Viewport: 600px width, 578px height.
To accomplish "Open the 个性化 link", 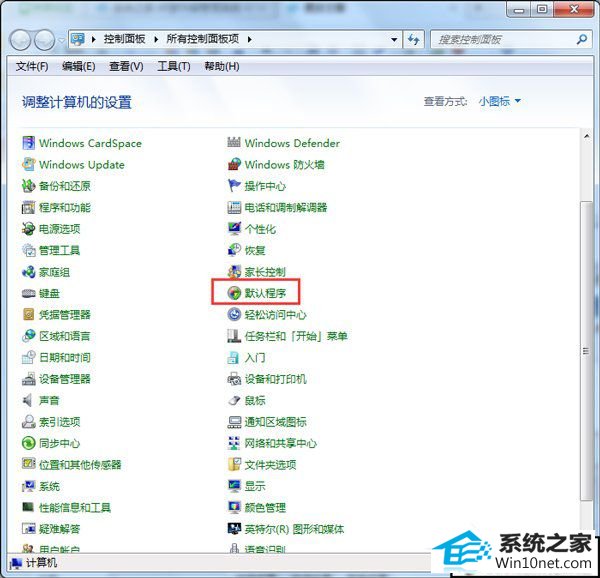I will pos(260,229).
